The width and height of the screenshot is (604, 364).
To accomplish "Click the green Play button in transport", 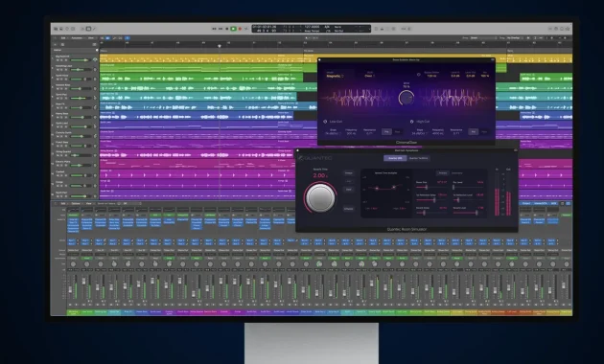I will click(x=233, y=29).
